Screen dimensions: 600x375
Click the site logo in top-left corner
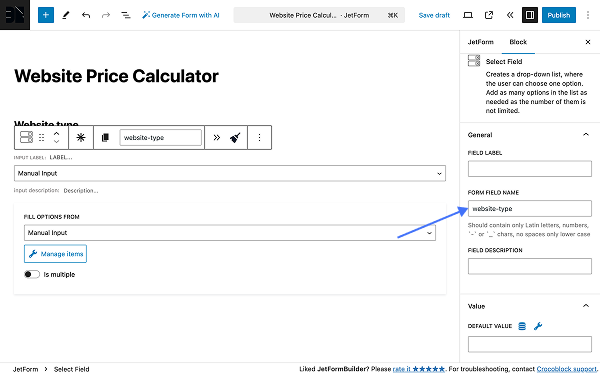click(x=15, y=15)
